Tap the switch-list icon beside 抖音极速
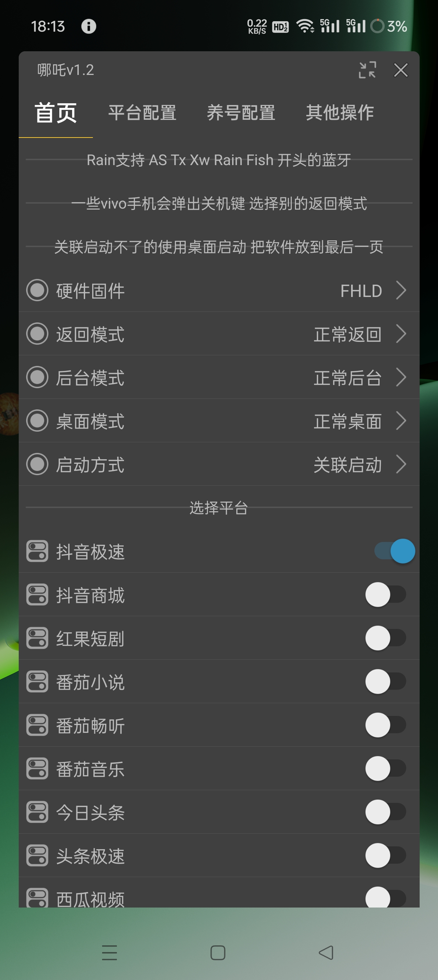Screen dimensions: 438x980 tap(37, 551)
